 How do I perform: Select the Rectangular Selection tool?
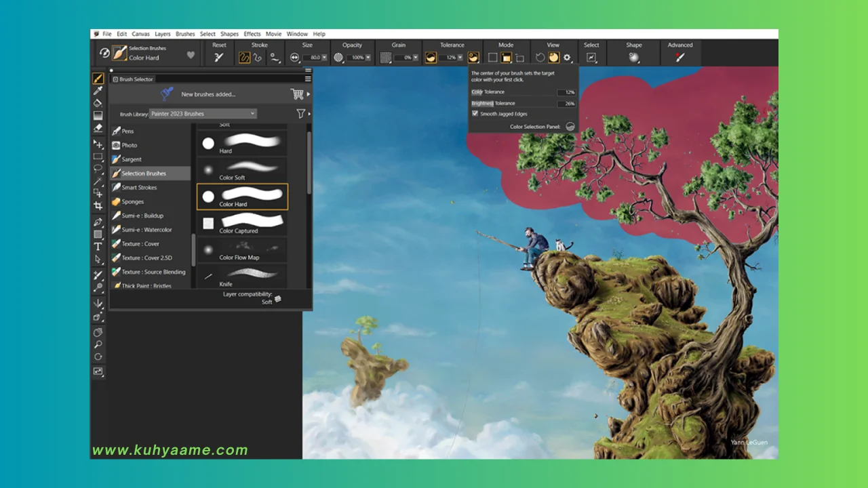(98, 157)
